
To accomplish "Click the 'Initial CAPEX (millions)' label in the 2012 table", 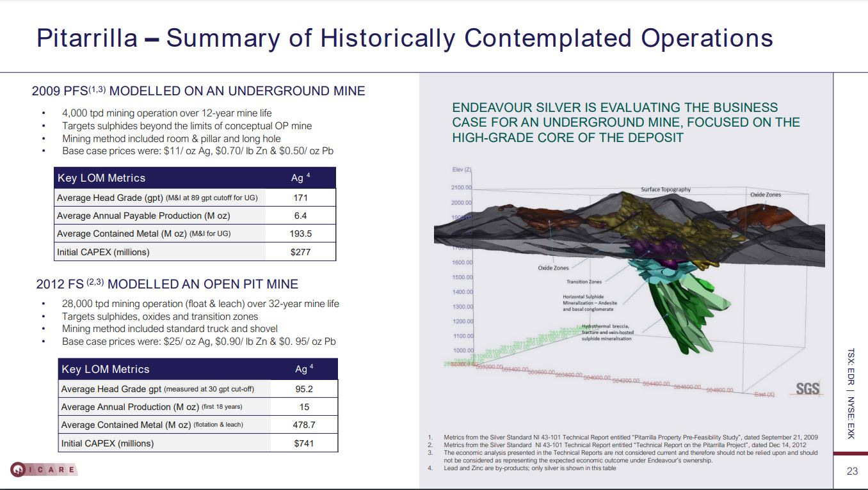I will pyautogui.click(x=108, y=443).
